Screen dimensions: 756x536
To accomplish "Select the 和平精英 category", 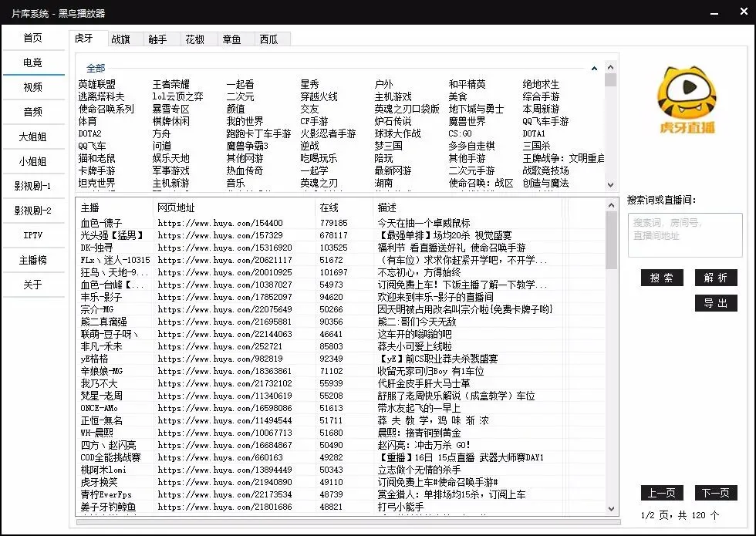I will point(467,84).
